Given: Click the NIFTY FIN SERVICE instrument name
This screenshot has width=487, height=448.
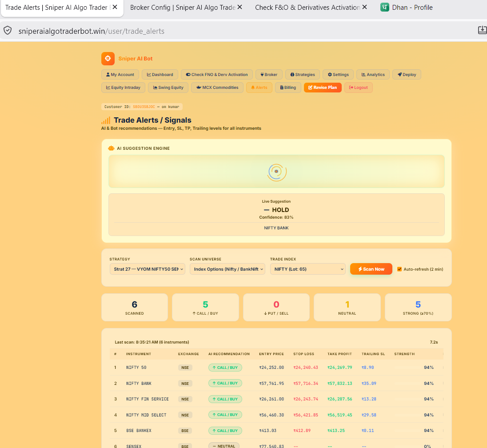Looking at the screenshot, I should click(x=147, y=399).
